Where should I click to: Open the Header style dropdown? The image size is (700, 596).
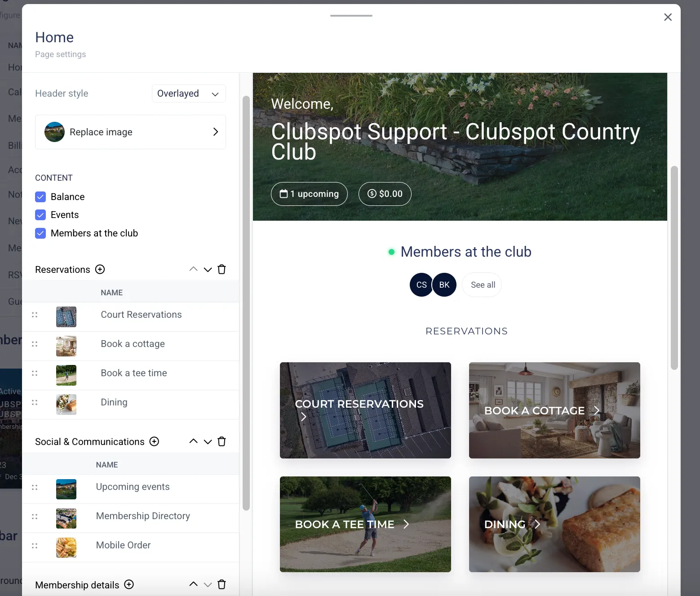click(188, 93)
